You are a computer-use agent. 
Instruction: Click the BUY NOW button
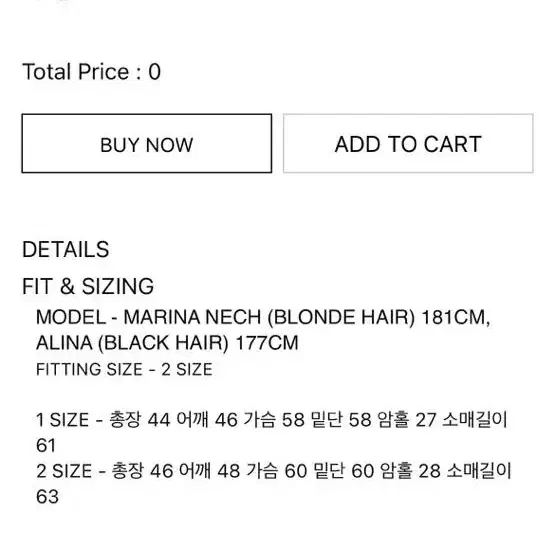pos(147,143)
